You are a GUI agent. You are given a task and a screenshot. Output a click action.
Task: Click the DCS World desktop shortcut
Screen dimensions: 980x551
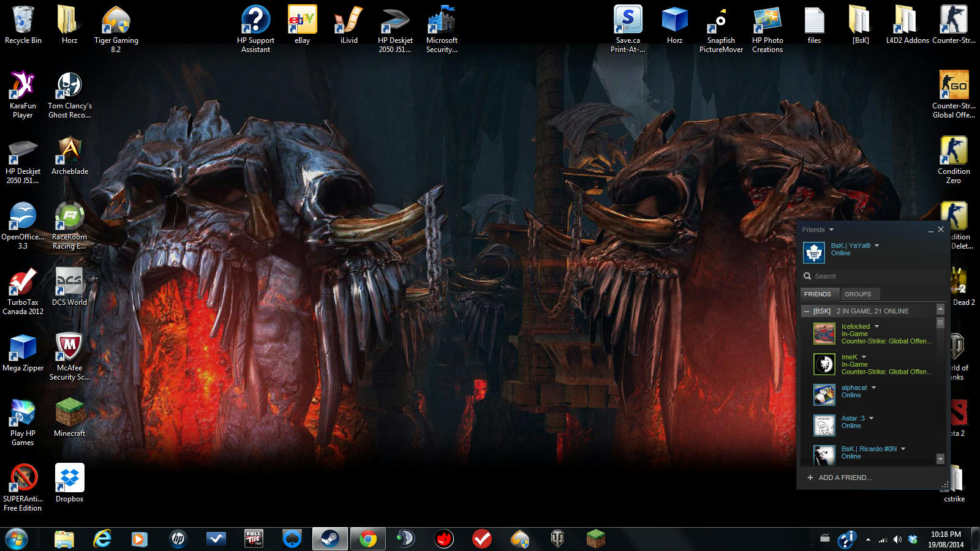[69, 282]
